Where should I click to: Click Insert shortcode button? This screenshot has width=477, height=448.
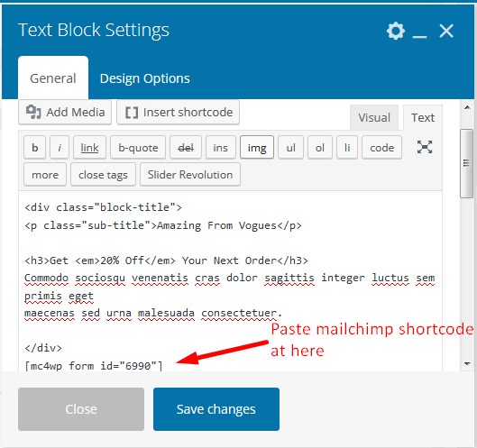click(x=178, y=113)
